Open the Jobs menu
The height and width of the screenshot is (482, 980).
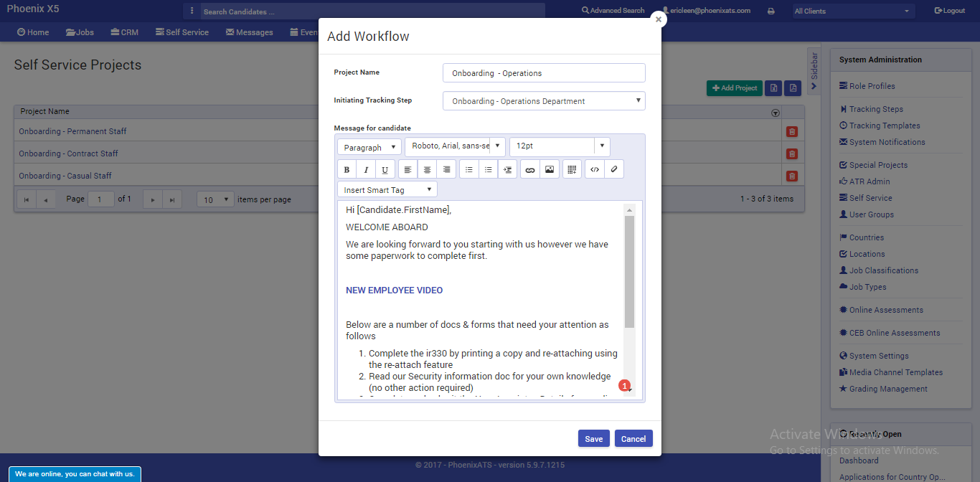[80, 32]
